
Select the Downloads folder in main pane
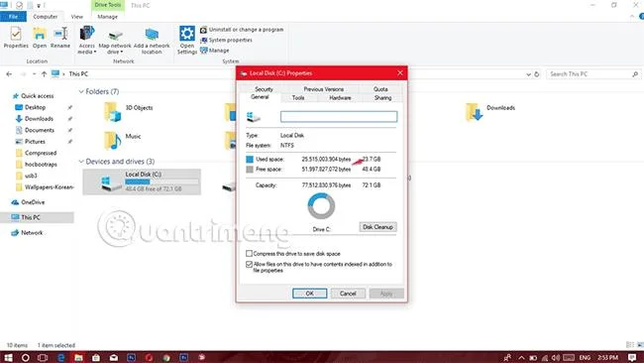[x=490, y=112]
